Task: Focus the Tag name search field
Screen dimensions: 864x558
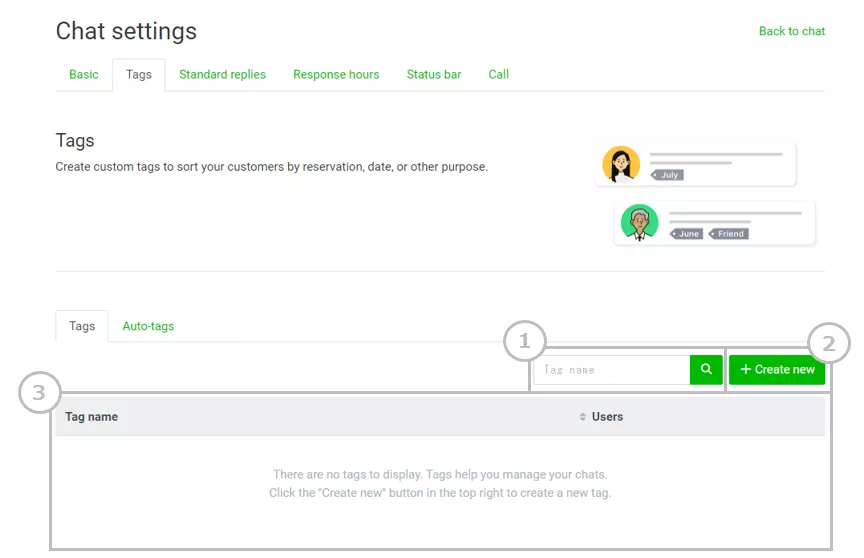Action: [612, 370]
